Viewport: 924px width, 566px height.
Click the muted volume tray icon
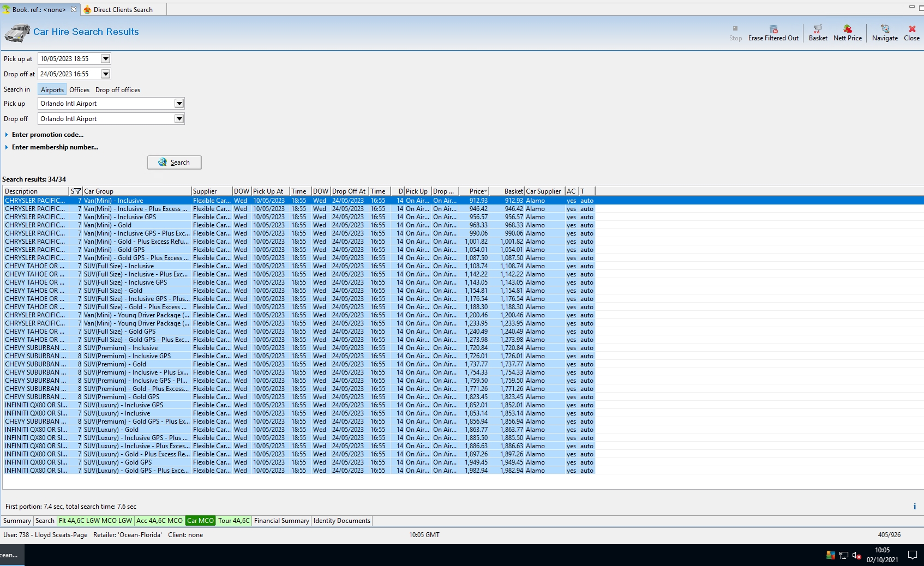click(x=856, y=556)
